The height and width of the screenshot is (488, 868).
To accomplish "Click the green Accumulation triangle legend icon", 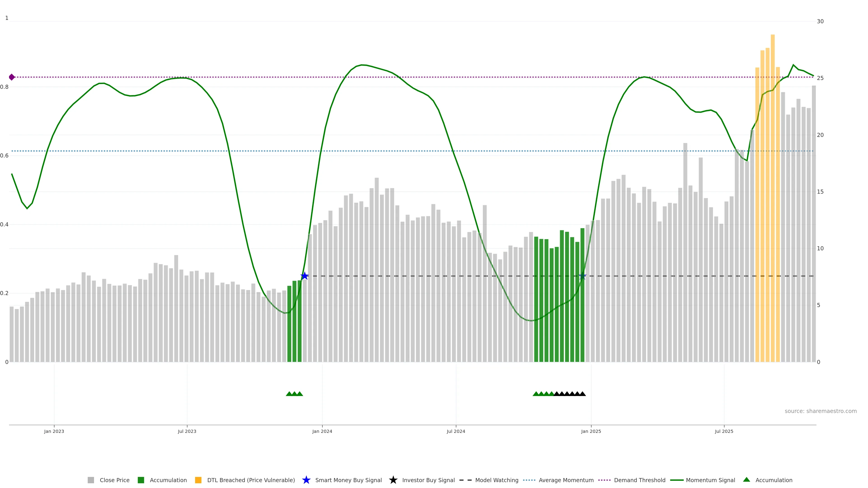I will pos(746,480).
